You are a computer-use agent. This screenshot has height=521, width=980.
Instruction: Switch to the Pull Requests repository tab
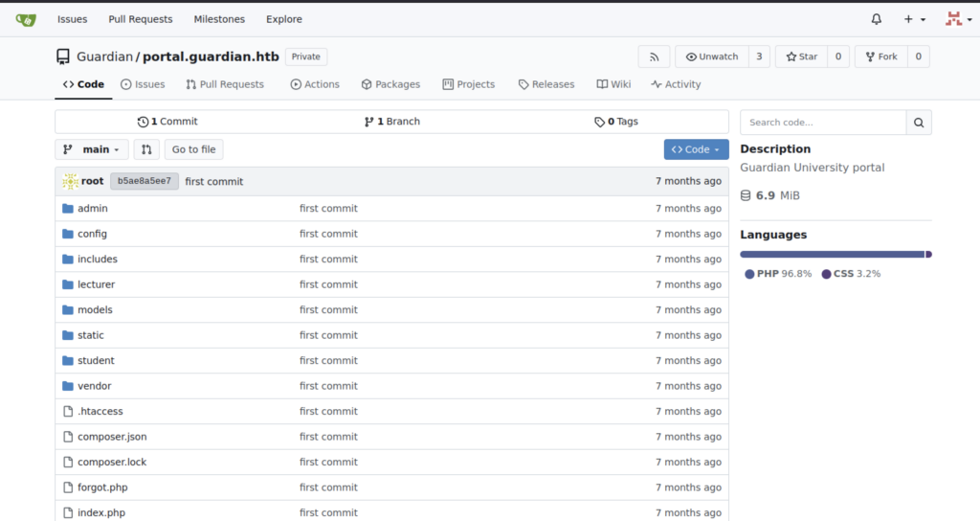[x=225, y=84]
